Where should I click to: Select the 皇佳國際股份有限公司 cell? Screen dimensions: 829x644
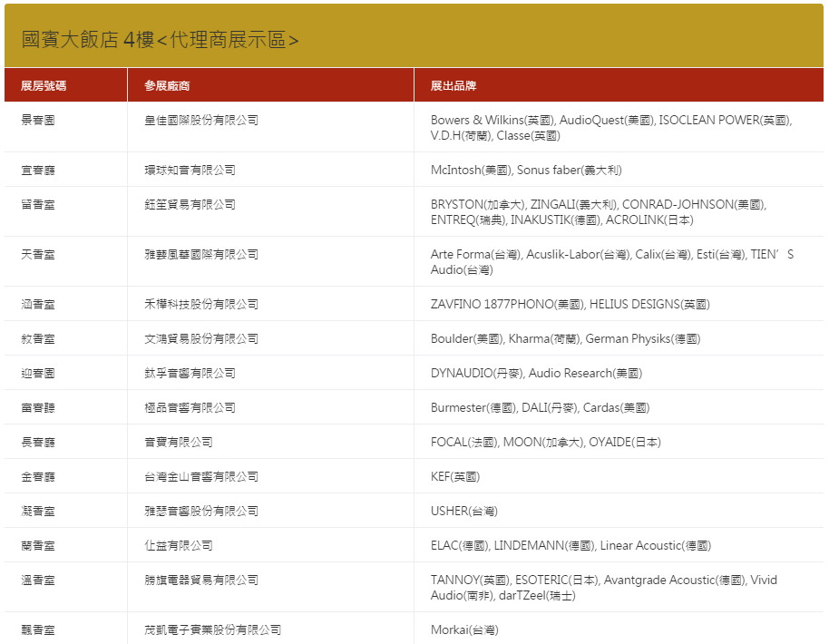click(x=270, y=127)
